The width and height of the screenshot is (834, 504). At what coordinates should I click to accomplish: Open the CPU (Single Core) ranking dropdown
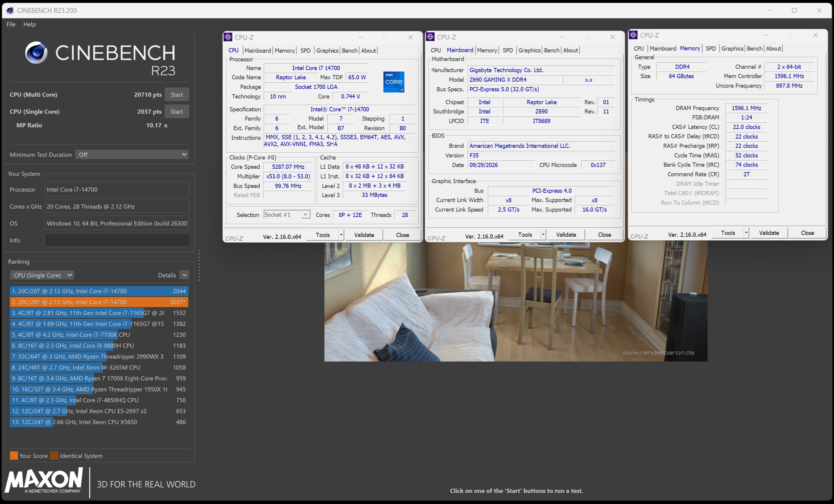[42, 275]
